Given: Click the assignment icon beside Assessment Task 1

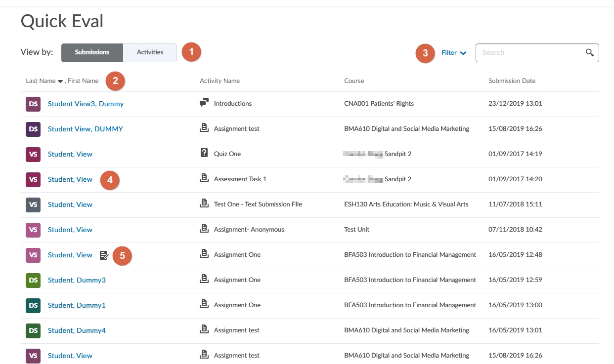Looking at the screenshot, I should tap(204, 178).
